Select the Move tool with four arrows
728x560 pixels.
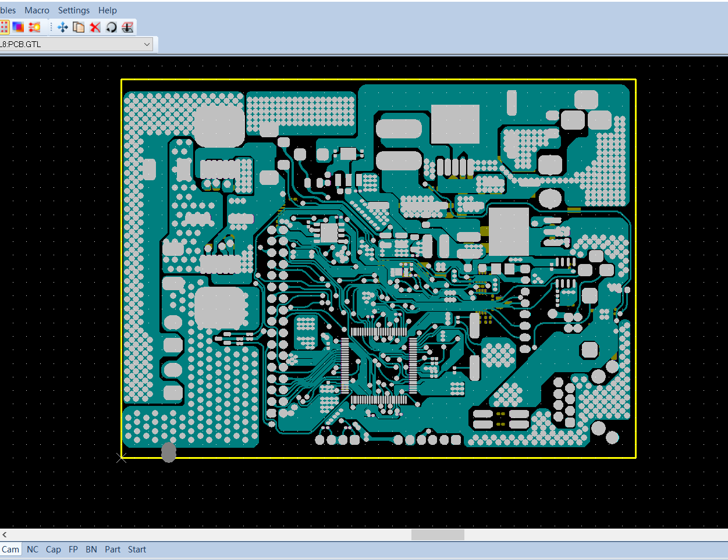(x=63, y=27)
